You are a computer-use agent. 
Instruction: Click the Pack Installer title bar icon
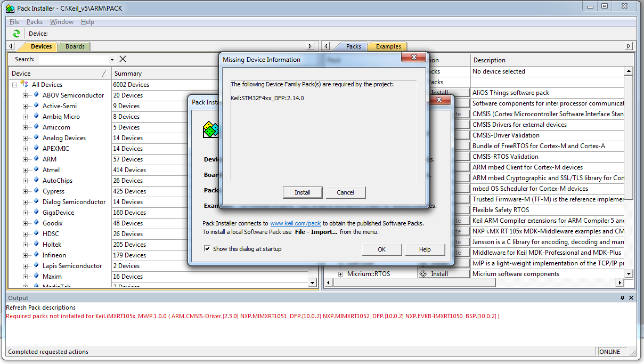(x=10, y=8)
